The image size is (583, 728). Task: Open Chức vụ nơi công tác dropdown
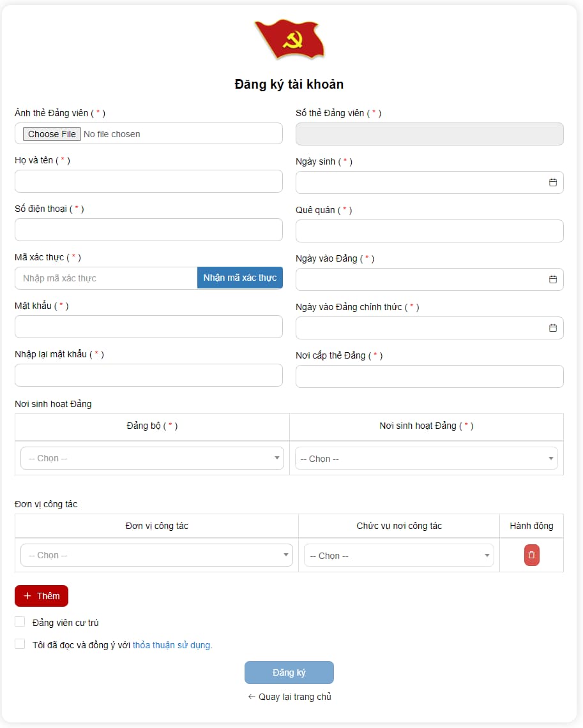coord(398,556)
